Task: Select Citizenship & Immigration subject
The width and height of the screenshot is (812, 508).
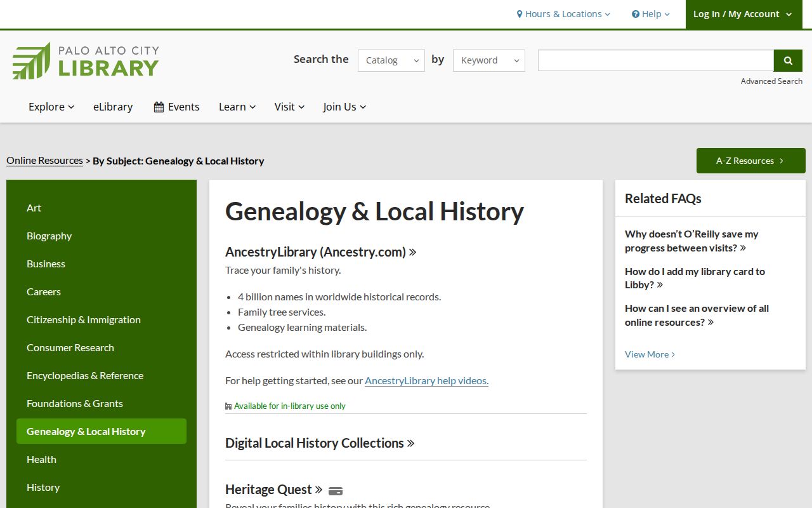Action: pyautogui.click(x=101, y=319)
